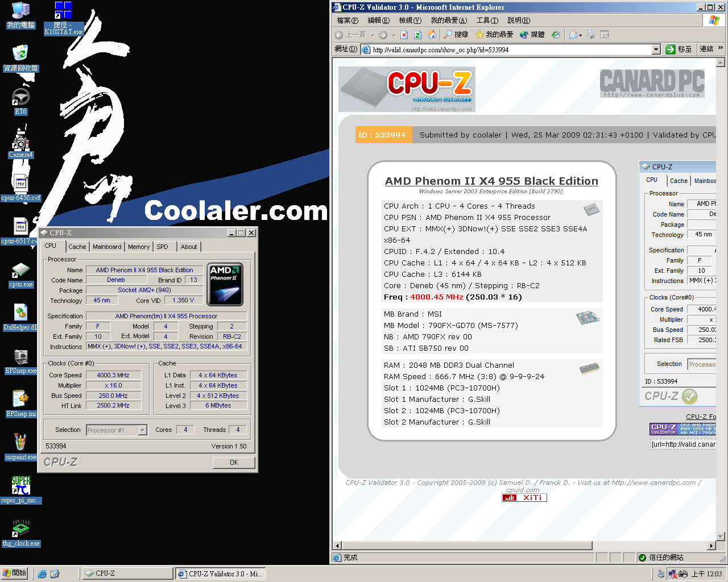Open the Mail button dropdown arrow

coord(580,35)
